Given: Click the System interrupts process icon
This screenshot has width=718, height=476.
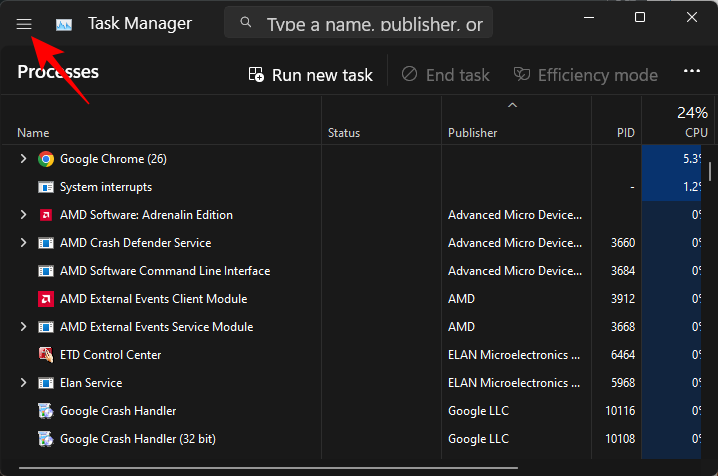Looking at the screenshot, I should (46, 187).
